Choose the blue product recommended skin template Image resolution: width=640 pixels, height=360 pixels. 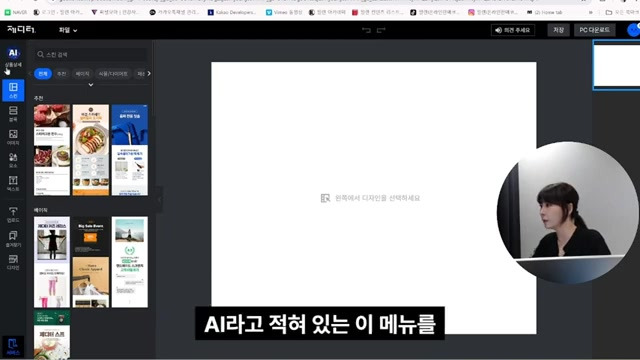130,150
